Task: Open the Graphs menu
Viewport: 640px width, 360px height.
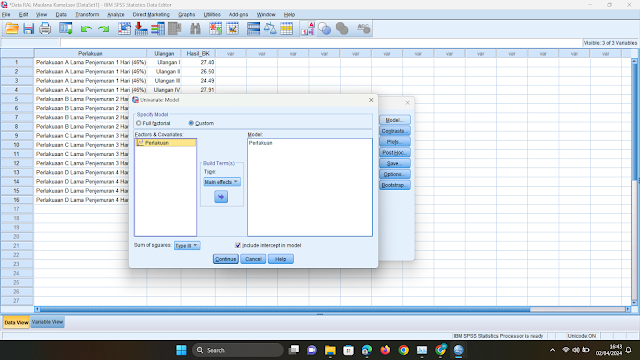Action: pyautogui.click(x=187, y=14)
